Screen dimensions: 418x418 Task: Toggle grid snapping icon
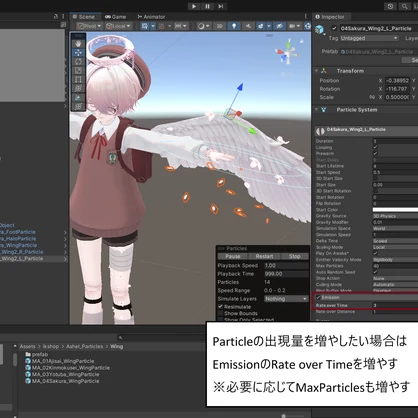click(162, 26)
